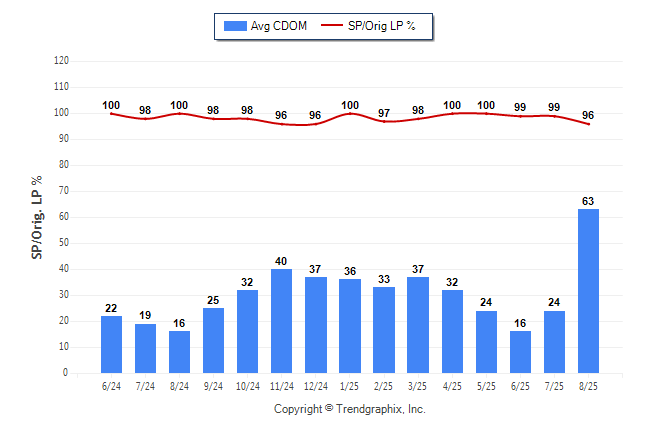Image resolution: width=646 pixels, height=434 pixels.
Task: Click the 8/24 bar with value 16
Action: click(x=179, y=352)
